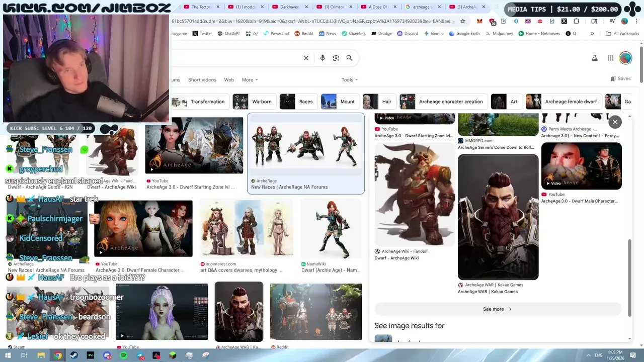Open Saves collection

point(620,79)
